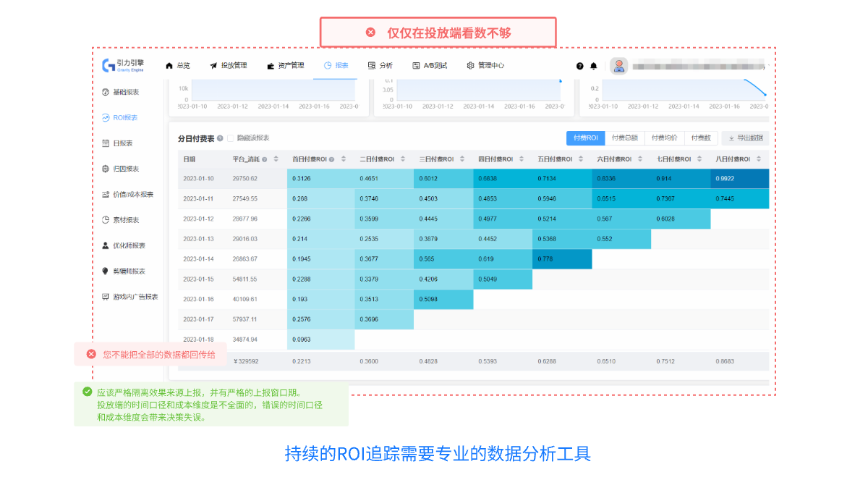This screenshot has width=868, height=493.
Task: Click the 引力引擎 Gravity Engine logo
Action: coord(122,65)
